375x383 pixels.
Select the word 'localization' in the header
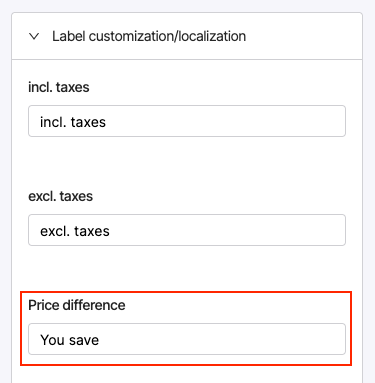point(212,36)
